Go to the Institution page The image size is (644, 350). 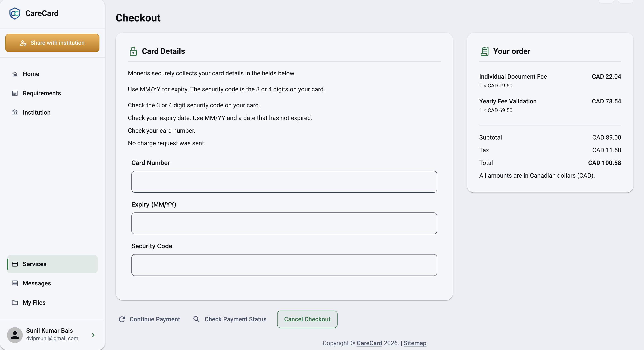[x=52, y=113]
